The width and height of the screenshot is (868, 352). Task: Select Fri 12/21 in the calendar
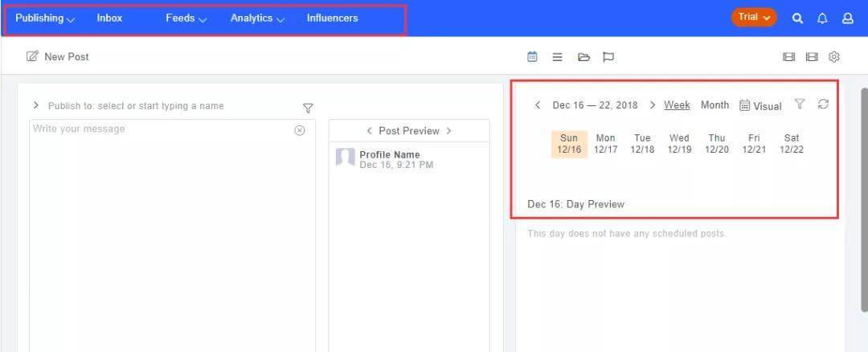click(x=754, y=144)
